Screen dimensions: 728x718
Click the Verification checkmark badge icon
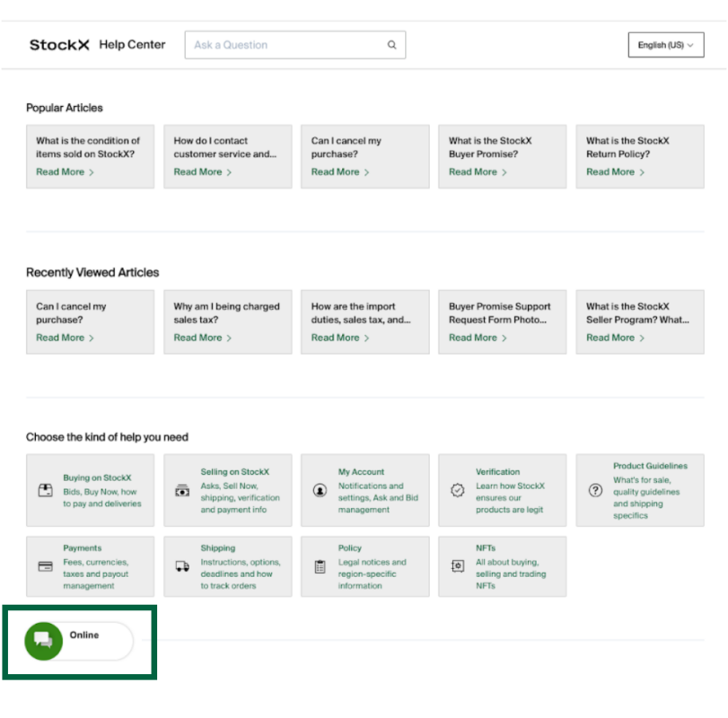tap(457, 491)
